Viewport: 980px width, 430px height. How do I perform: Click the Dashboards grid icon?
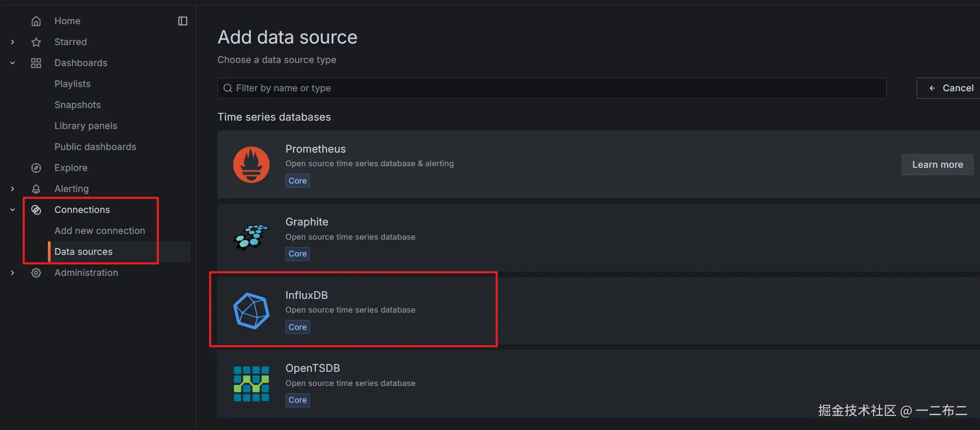tap(36, 63)
